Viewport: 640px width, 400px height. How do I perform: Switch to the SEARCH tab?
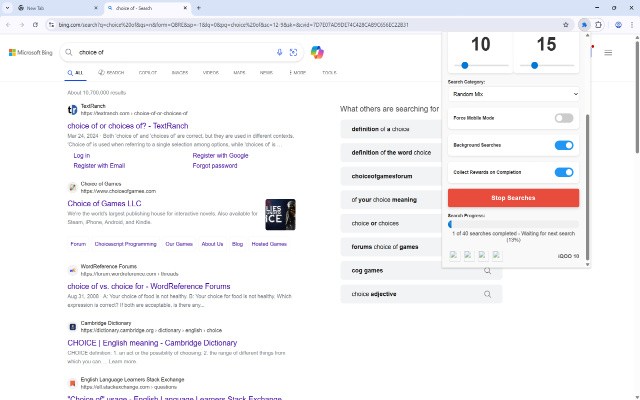(x=111, y=73)
